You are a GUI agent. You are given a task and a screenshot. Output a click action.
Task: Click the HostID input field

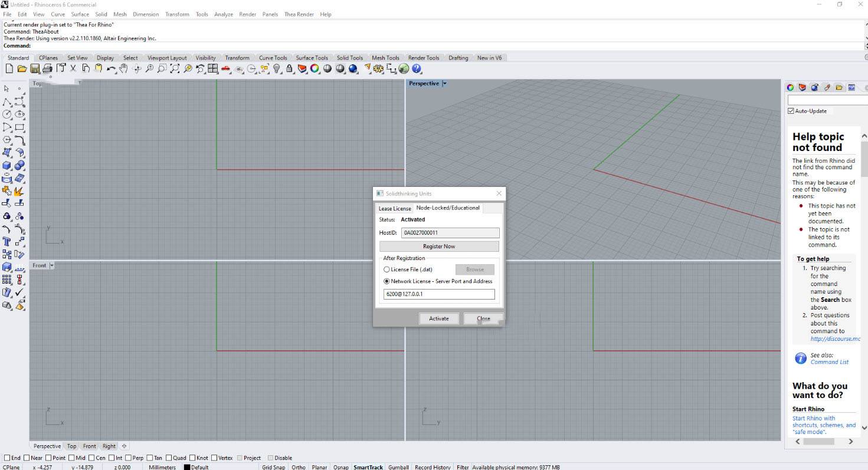(450, 233)
